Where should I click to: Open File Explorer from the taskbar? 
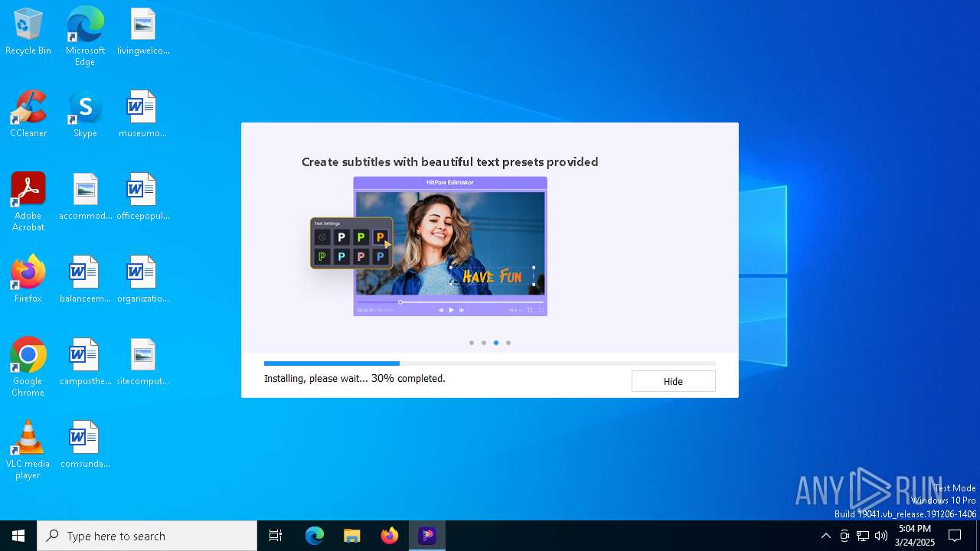[x=352, y=536]
